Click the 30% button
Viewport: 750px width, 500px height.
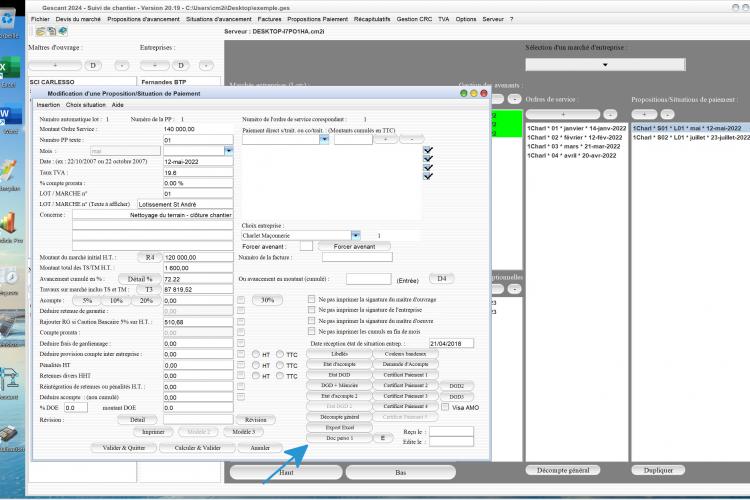coord(267,300)
